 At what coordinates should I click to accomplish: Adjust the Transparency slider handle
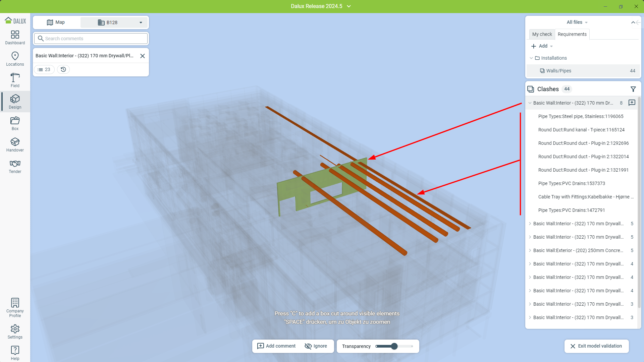(394, 346)
